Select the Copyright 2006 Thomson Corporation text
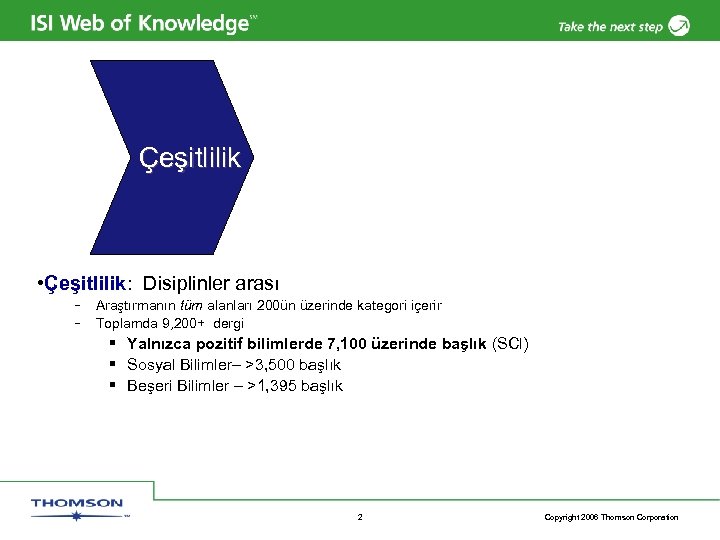 [611, 518]
